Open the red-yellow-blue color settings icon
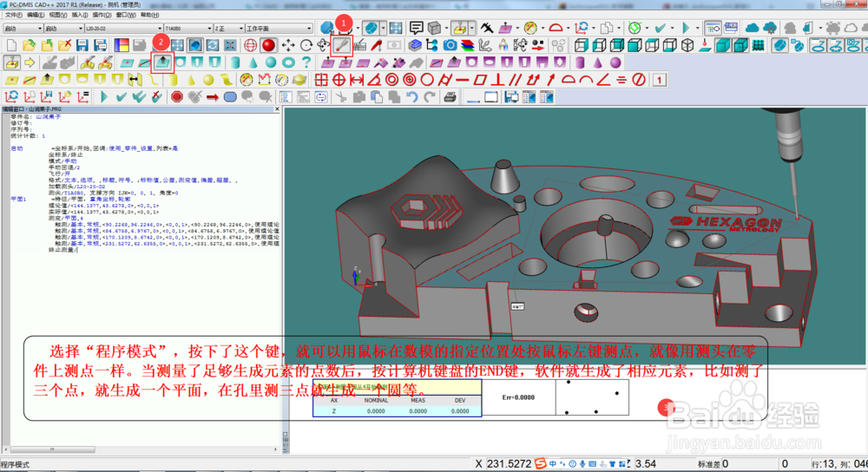 [x=122, y=45]
